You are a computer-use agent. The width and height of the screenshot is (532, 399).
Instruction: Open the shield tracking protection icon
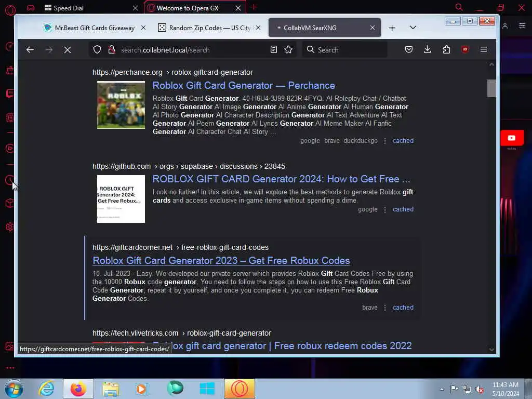tap(97, 49)
